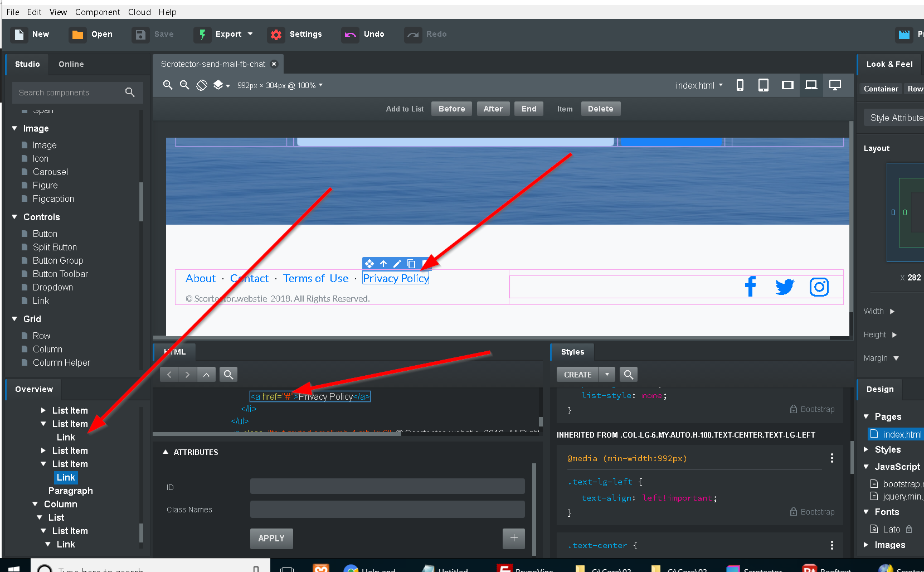This screenshot has height=572, width=924.
Task: Click the APPLY attributes button
Action: click(x=271, y=538)
